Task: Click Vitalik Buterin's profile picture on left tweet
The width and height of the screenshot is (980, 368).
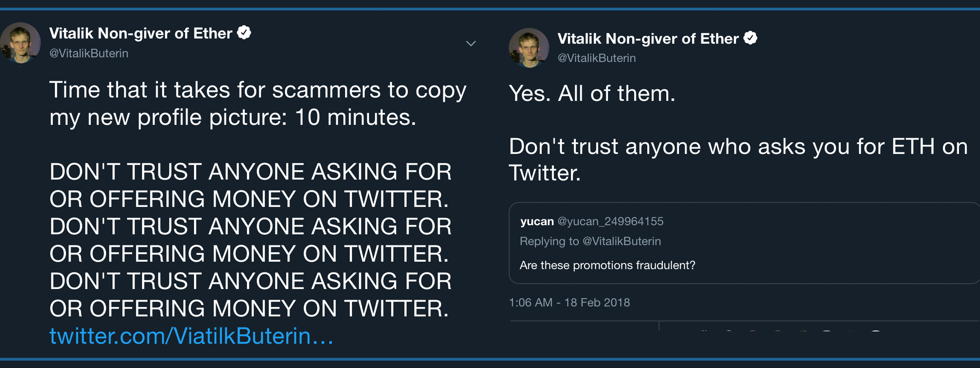Action: click(21, 43)
